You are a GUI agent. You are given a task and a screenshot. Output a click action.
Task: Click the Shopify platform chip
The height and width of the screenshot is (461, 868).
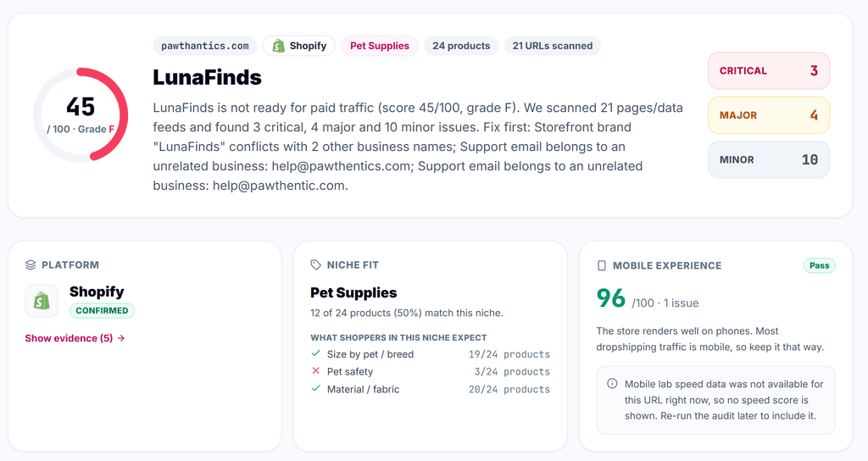coord(299,46)
